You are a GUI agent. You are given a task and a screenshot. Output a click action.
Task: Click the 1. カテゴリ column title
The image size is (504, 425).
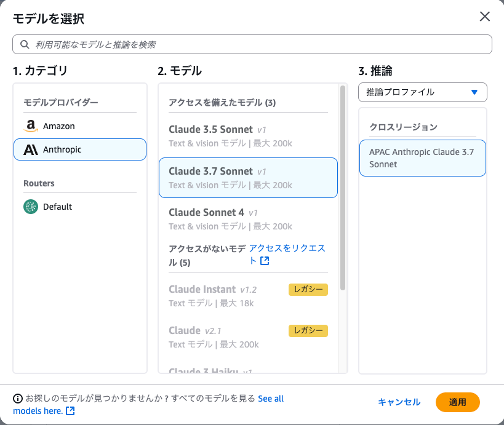click(x=40, y=71)
